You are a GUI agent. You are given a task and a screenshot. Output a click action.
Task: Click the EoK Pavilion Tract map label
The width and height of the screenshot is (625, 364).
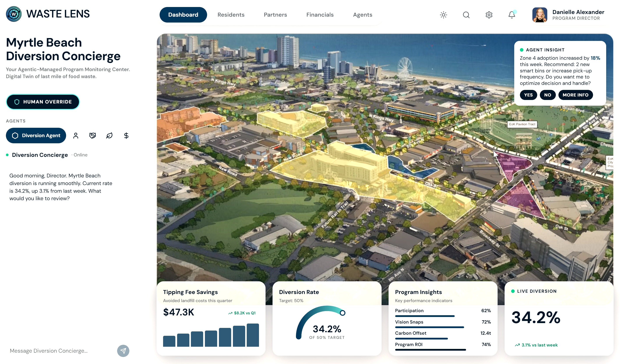(522, 124)
